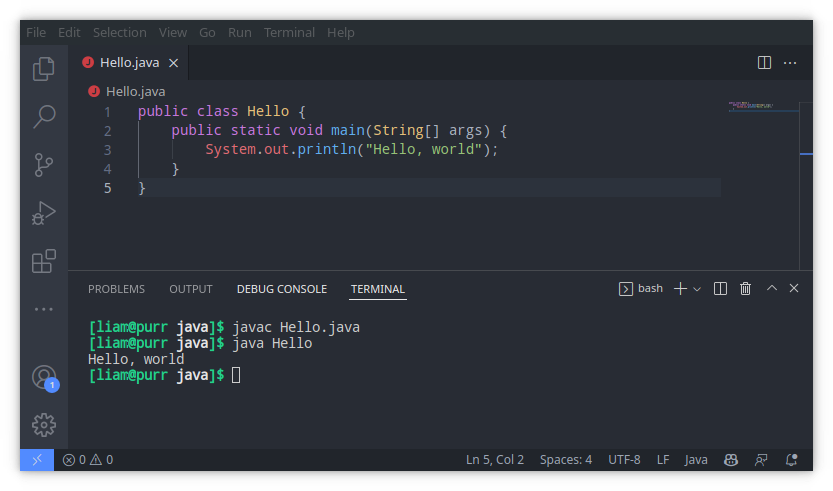Click Spaces: 4 indentation setting
The image size is (833, 491).
tap(565, 460)
